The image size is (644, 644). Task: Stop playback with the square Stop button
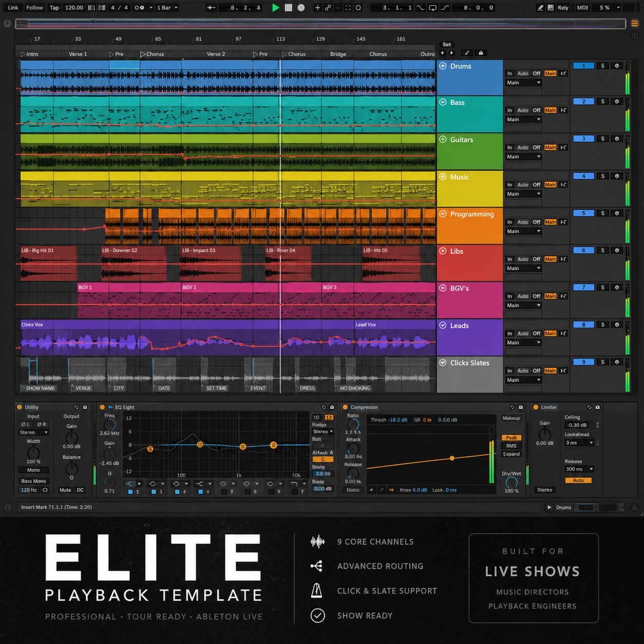pyautogui.click(x=289, y=8)
